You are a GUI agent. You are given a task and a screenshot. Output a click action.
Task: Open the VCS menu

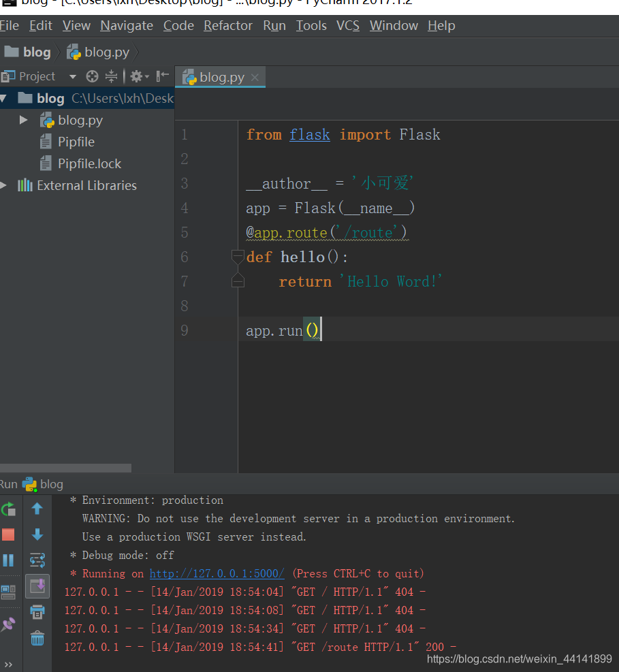[x=348, y=26]
